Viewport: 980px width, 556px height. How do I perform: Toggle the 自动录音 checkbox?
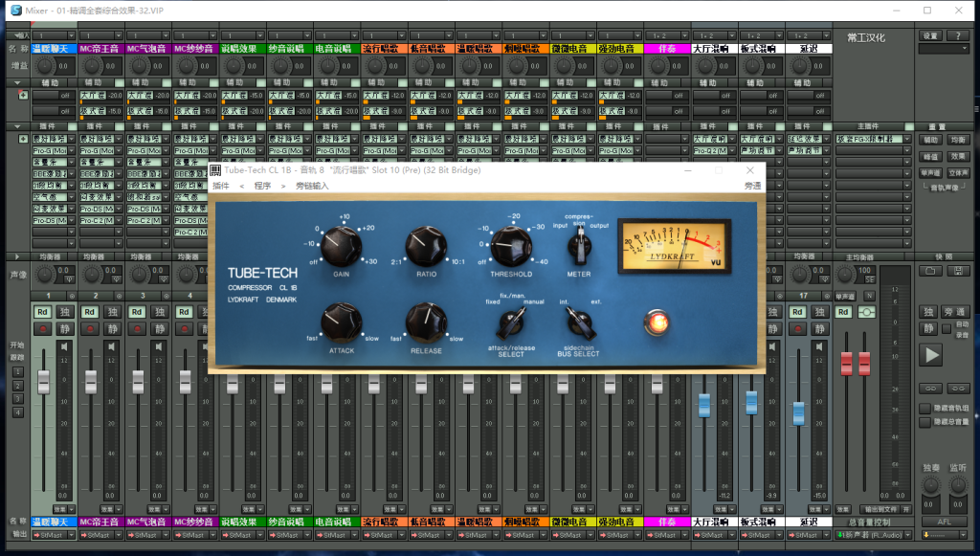[x=947, y=328]
